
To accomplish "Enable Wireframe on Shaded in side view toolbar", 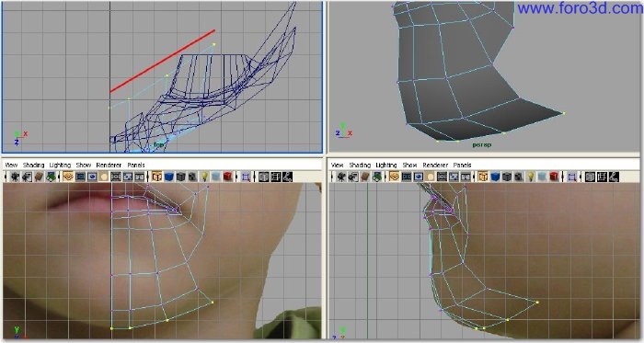I will coord(507,177).
